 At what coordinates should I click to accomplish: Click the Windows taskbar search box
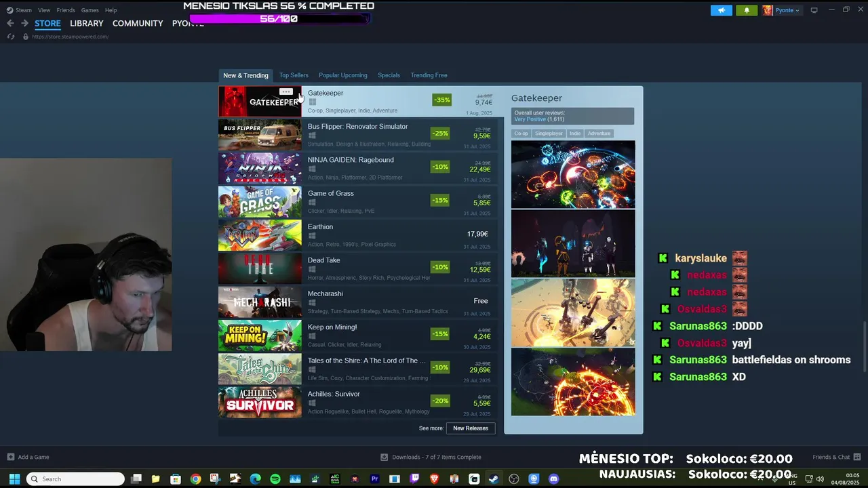click(x=75, y=479)
